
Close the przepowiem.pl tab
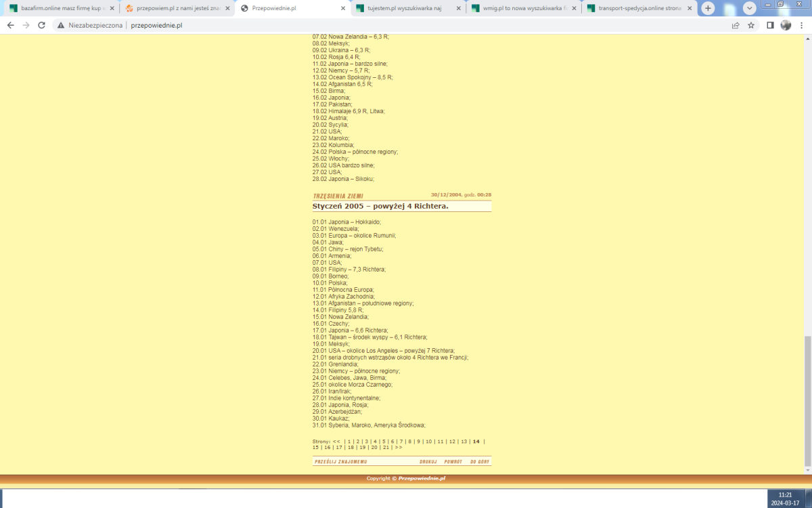coord(227,8)
